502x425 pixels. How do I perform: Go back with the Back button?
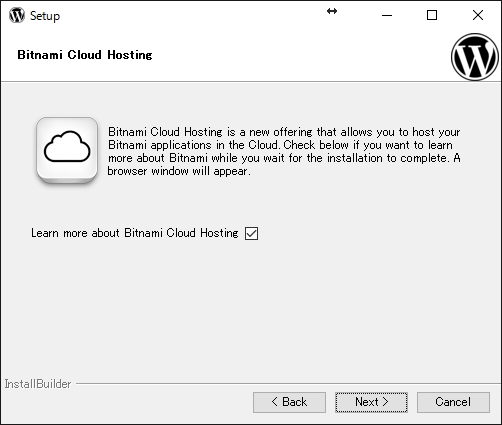[289, 402]
